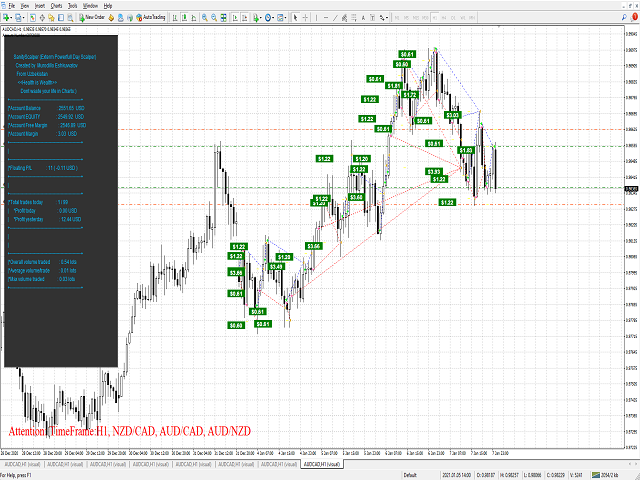Open the Templates dropdown

282,18
